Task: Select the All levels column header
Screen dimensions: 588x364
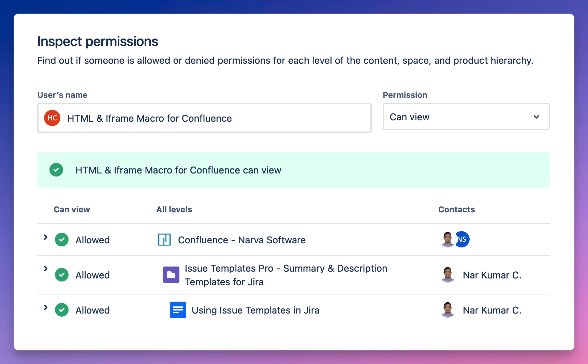Action: (x=174, y=209)
